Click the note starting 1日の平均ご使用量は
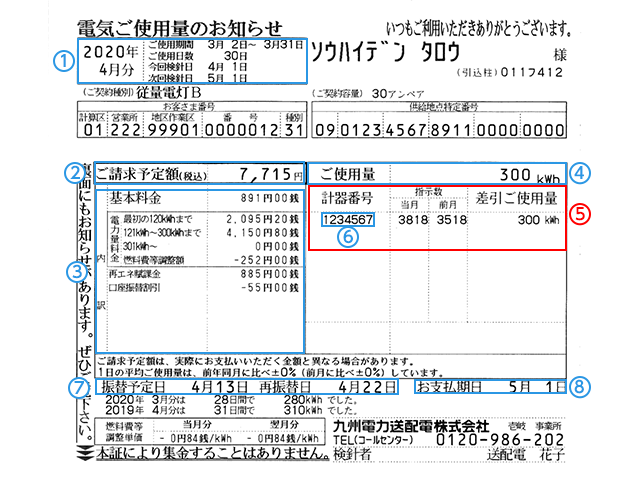 click(x=271, y=372)
